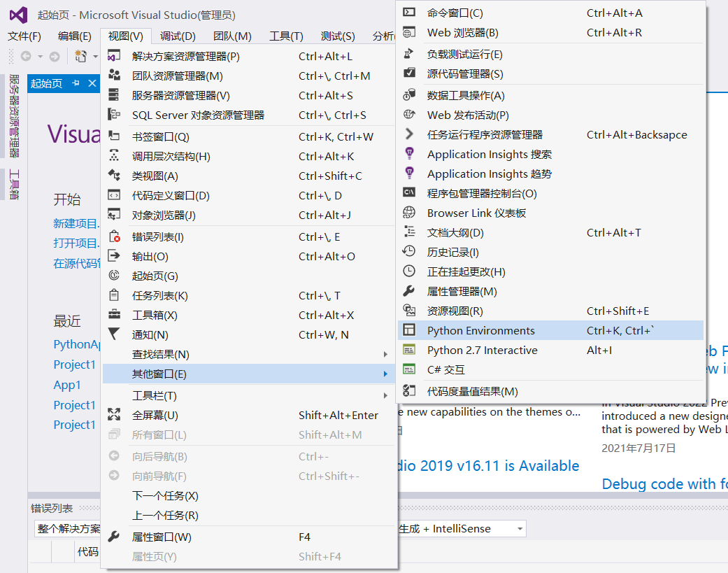The width and height of the screenshot is (728, 573).
Task: Click the Properties Window wrench icon
Action: coord(114,537)
